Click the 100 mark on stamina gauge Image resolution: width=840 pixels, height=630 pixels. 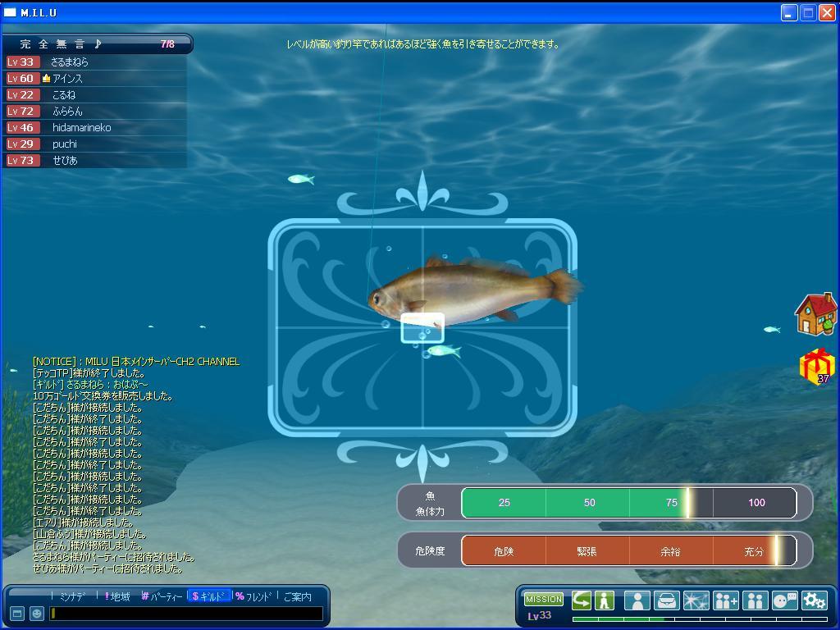click(x=756, y=503)
